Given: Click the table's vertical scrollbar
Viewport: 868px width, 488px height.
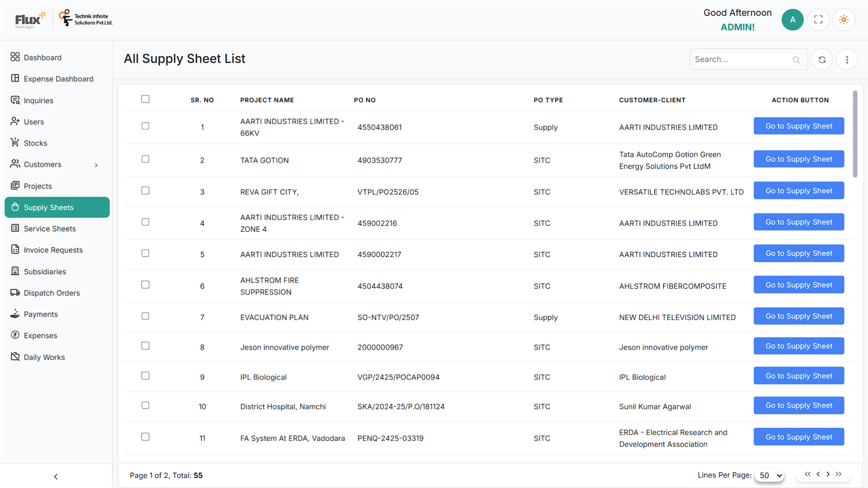Looking at the screenshot, I should coord(855,134).
